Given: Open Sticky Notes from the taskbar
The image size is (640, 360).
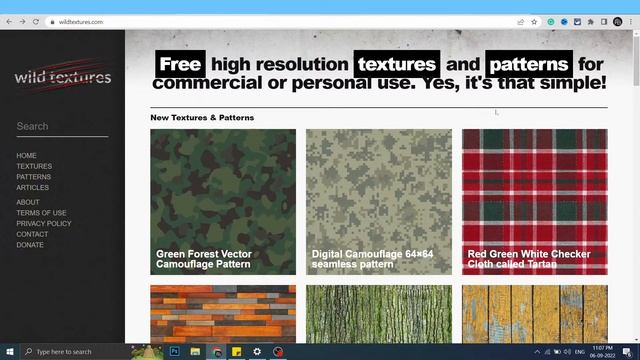Looking at the screenshot, I should point(237,351).
